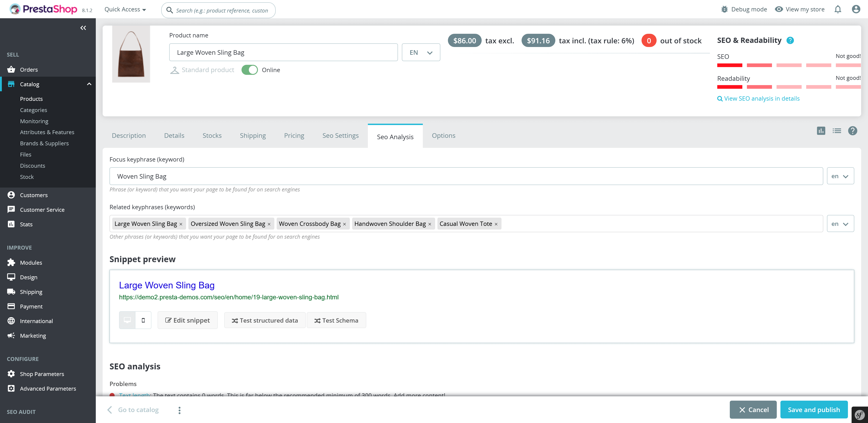Click the Debug mode bug icon

724,9
